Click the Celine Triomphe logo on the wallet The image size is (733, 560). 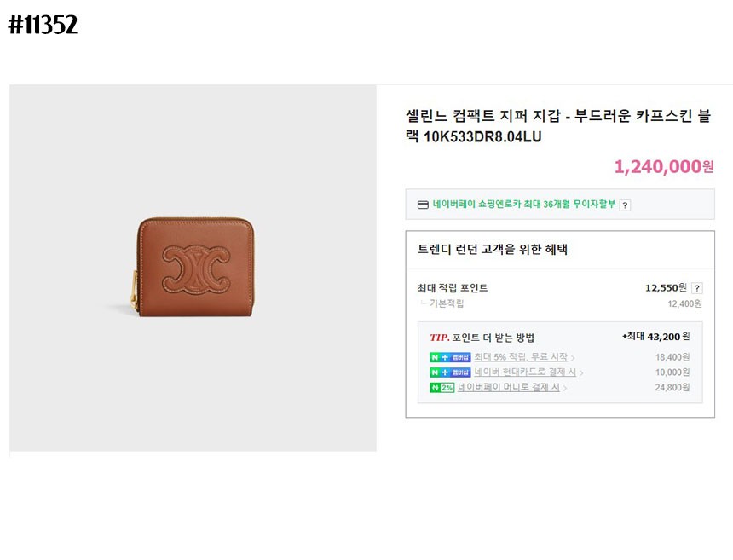point(196,269)
